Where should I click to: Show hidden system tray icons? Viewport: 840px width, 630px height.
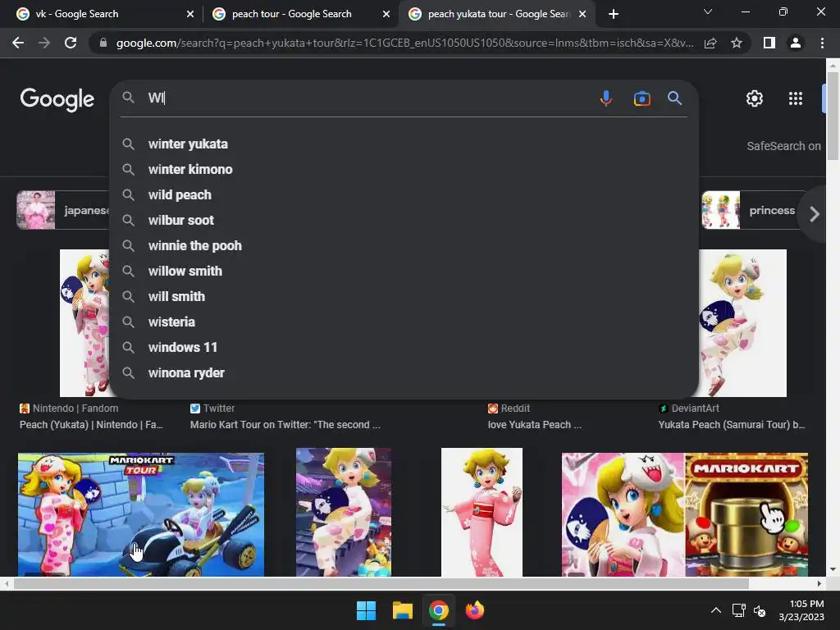click(x=715, y=610)
